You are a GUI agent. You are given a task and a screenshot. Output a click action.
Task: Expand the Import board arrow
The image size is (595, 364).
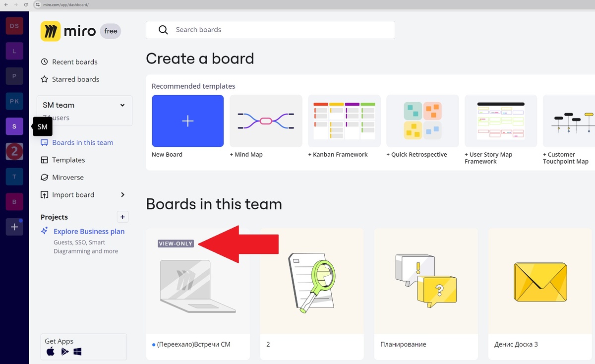(x=122, y=195)
